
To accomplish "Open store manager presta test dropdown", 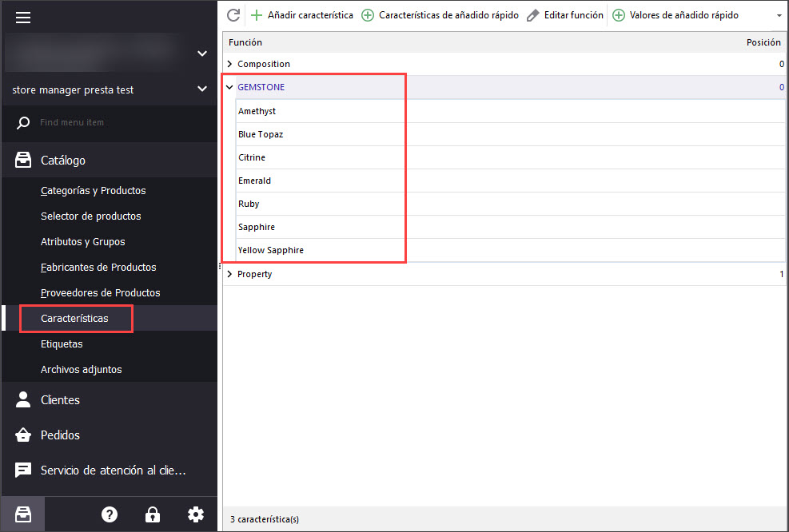I will (202, 89).
